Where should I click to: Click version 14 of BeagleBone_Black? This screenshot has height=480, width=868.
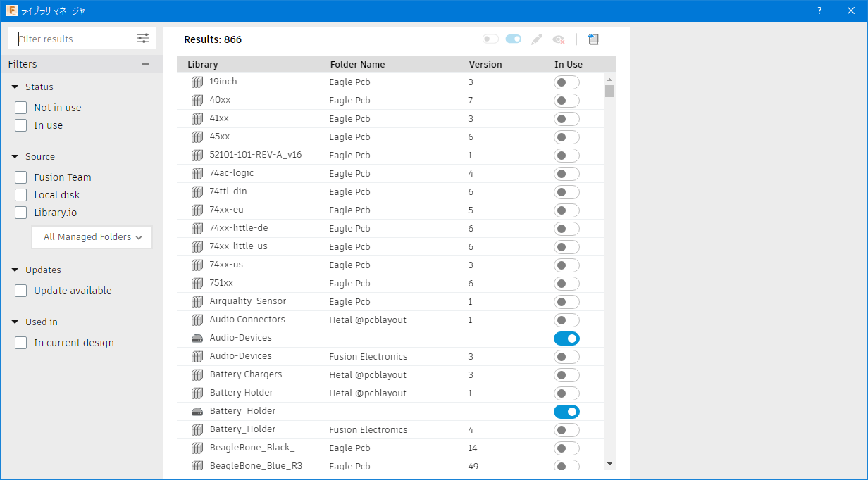[x=473, y=448]
